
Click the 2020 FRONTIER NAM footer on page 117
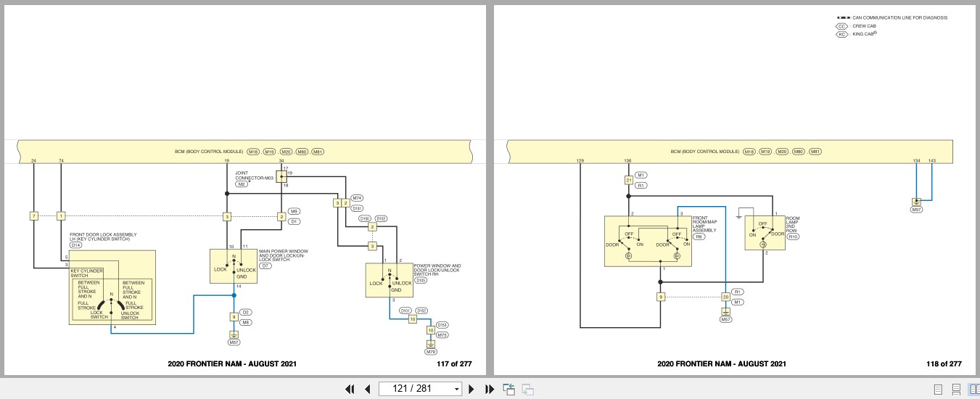coord(231,364)
